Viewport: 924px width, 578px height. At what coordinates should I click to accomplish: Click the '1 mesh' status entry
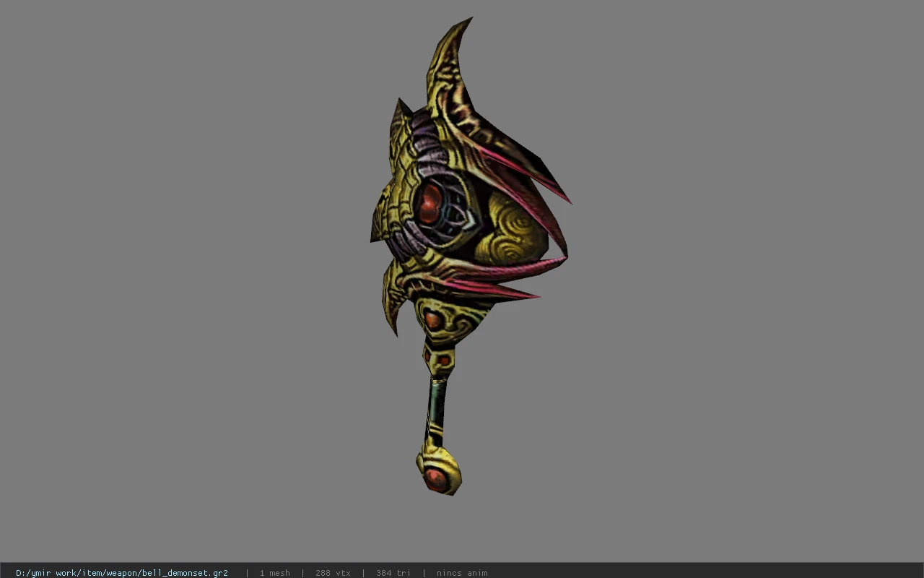click(275, 573)
